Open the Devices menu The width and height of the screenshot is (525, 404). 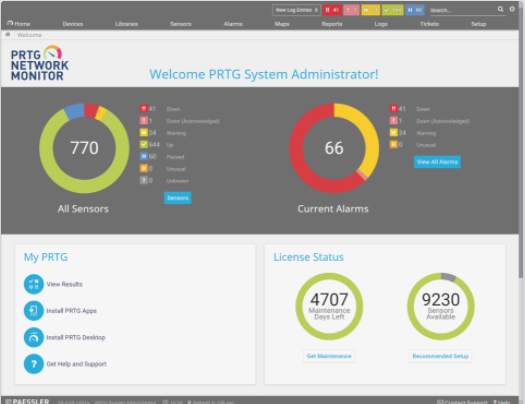tap(73, 24)
